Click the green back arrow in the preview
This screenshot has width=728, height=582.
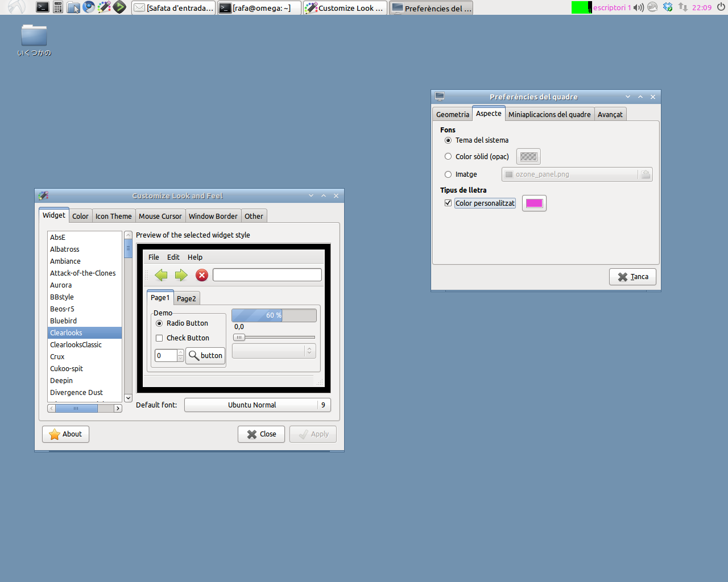[x=162, y=275]
